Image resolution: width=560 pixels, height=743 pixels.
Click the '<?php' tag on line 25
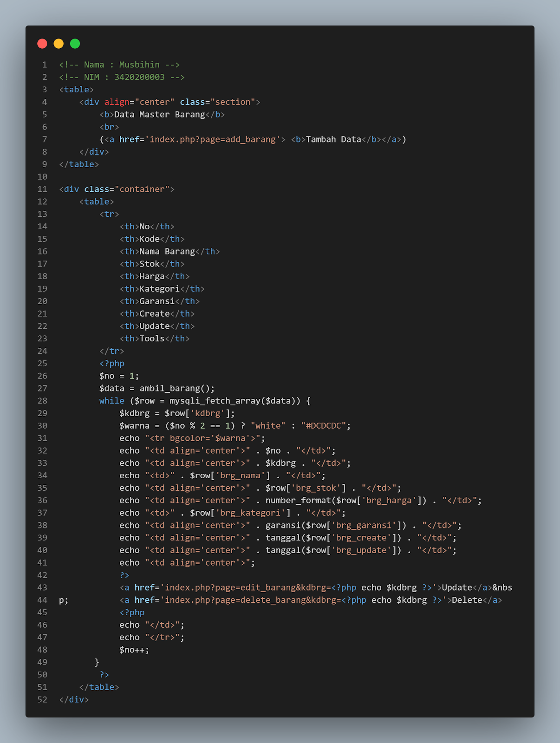click(112, 363)
